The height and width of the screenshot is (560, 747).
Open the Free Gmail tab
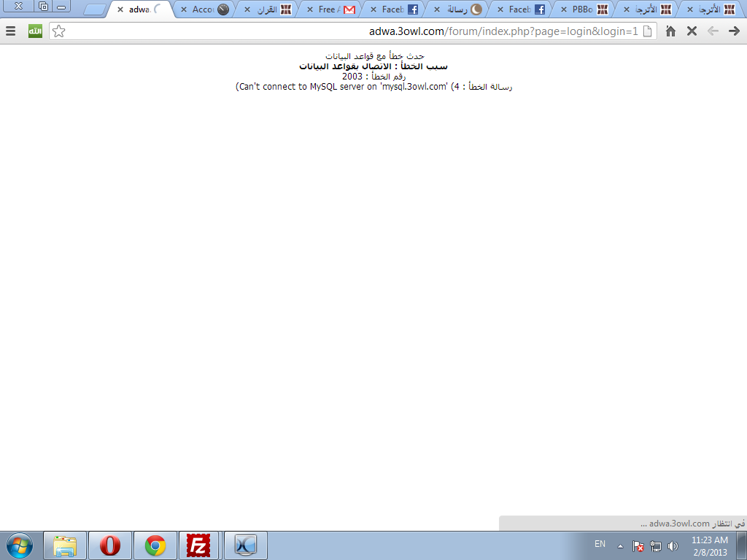332,9
